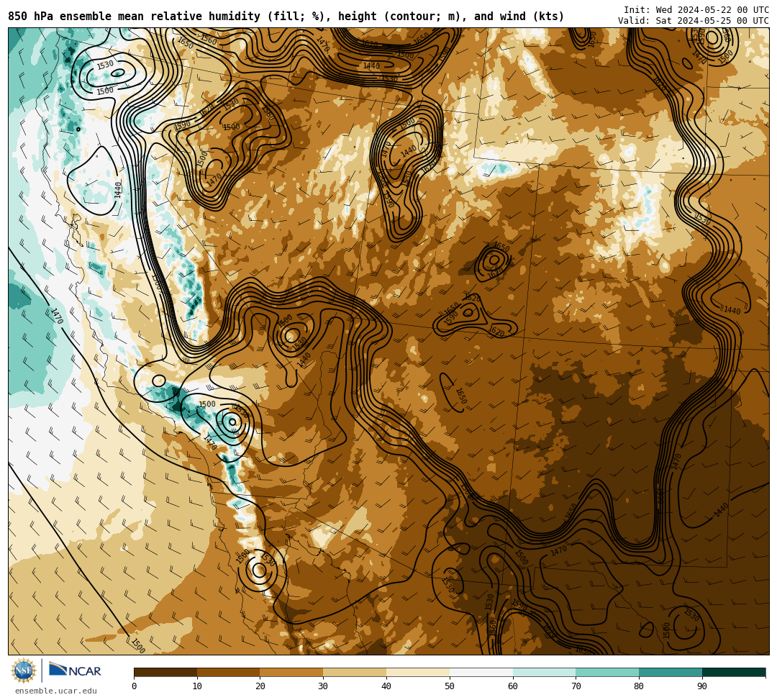Image resolution: width=777 pixels, height=700 pixels.
Task: Click the colorbar tick label 70
Action: [576, 686]
